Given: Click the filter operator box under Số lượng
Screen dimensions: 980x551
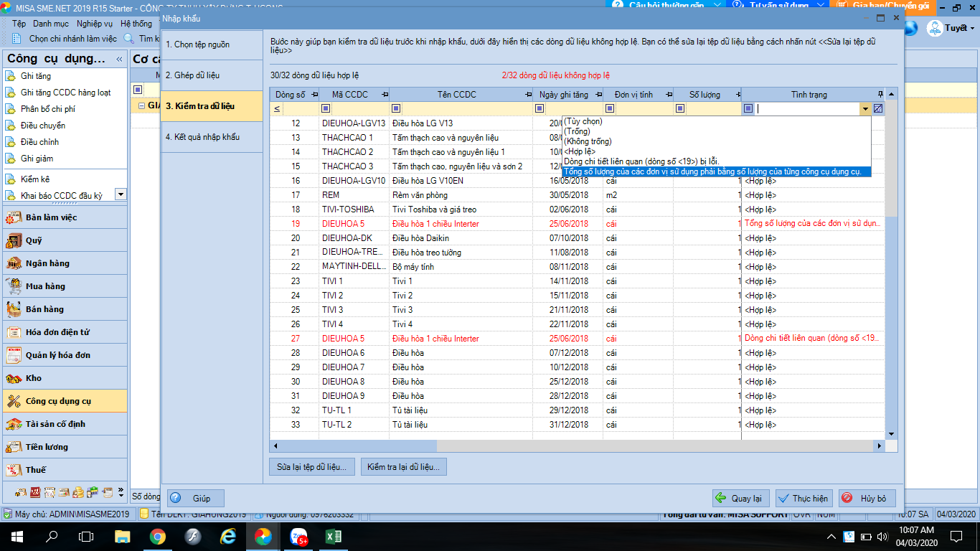Looking at the screenshot, I should [x=679, y=109].
